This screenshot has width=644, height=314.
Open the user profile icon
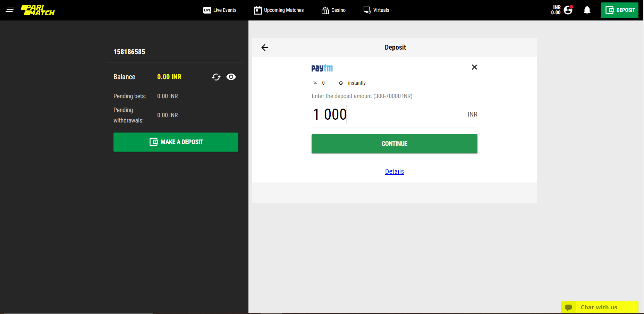[x=568, y=10]
